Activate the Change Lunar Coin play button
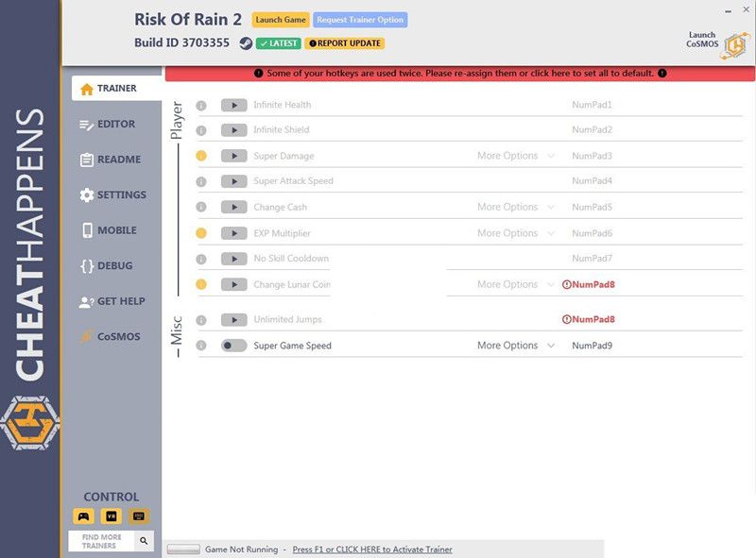 pos(233,284)
